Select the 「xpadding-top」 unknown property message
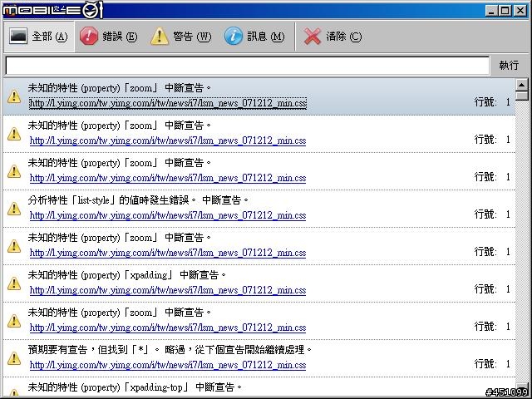The image size is (532, 399). pos(135,387)
